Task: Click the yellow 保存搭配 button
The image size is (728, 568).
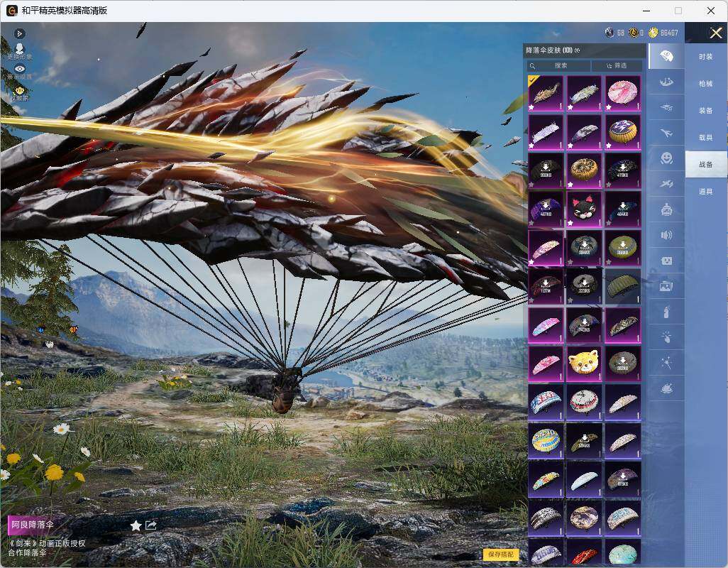Action: [501, 554]
